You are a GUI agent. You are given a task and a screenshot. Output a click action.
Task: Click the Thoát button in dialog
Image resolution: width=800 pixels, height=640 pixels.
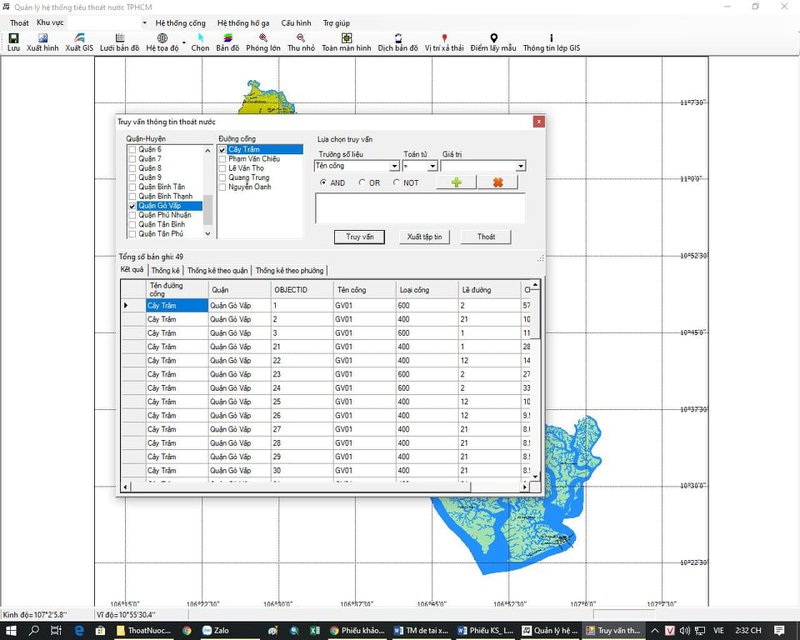click(x=486, y=237)
